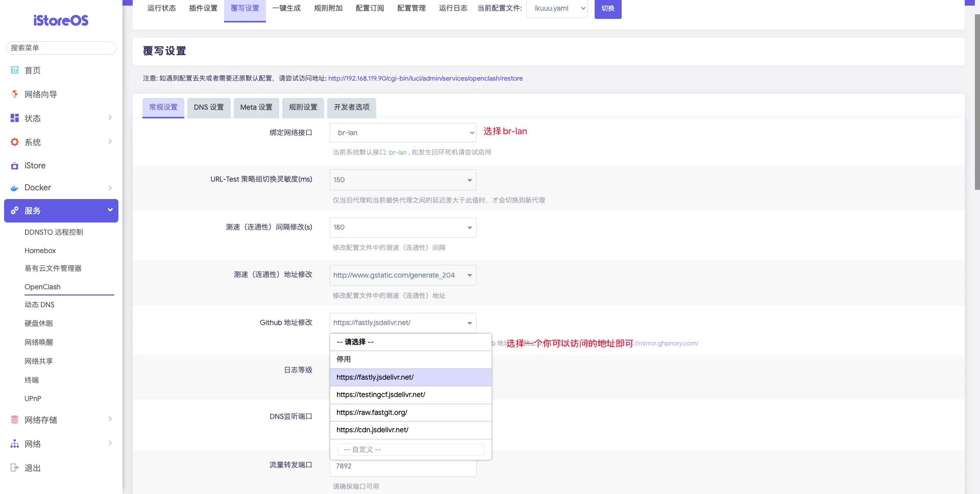Click the System (系统) gear icon
Viewport: 980px width, 494px height.
pyautogui.click(x=15, y=142)
